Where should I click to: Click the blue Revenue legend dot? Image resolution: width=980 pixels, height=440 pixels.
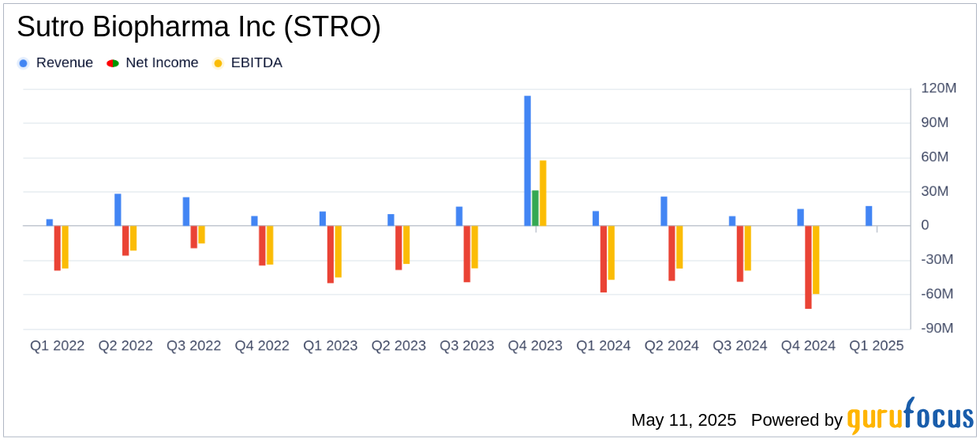pos(24,63)
